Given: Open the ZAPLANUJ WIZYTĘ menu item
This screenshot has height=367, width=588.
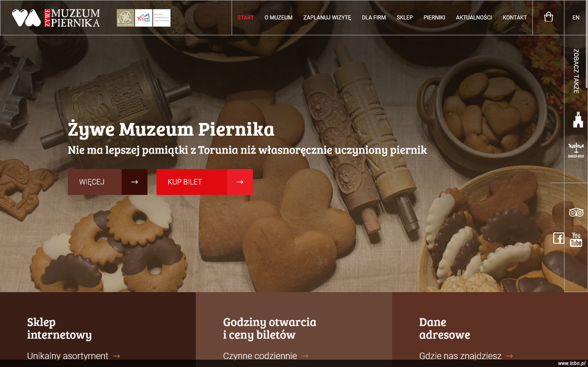Looking at the screenshot, I should [x=327, y=18].
